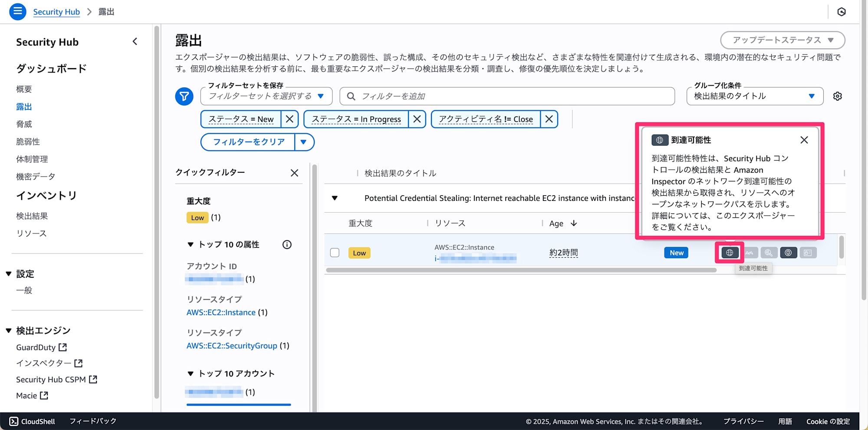This screenshot has height=430, width=868.
Task: Collapse the Potential Credential Stealing group
Action: point(335,198)
